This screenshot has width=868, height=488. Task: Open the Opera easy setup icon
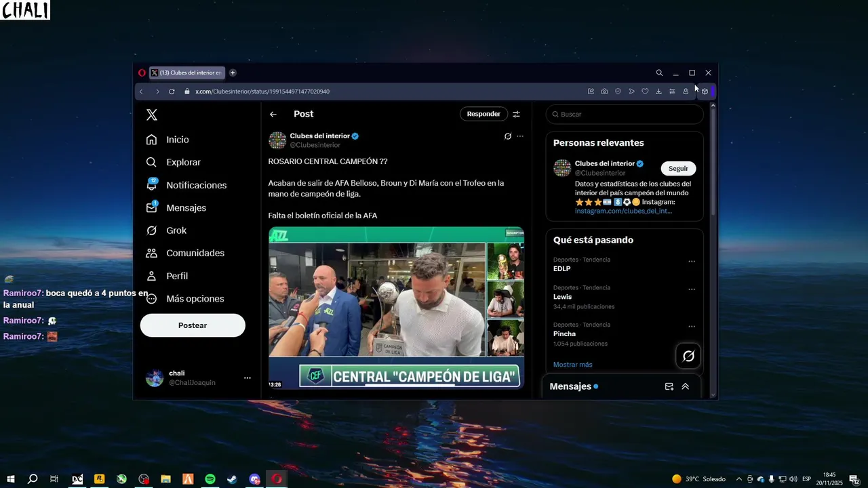(x=672, y=91)
